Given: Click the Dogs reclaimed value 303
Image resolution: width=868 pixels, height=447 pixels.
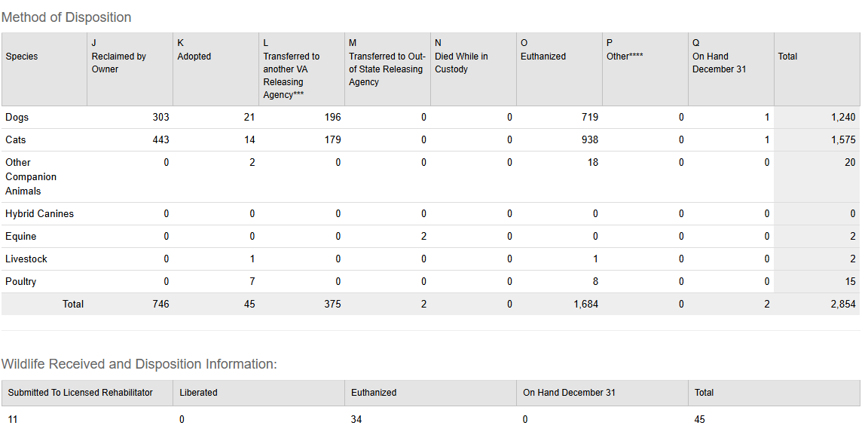Looking at the screenshot, I should click(x=160, y=118).
